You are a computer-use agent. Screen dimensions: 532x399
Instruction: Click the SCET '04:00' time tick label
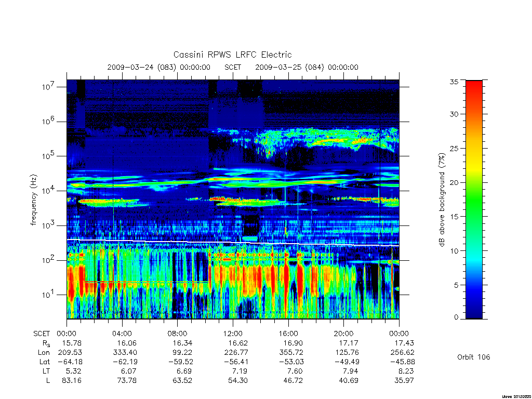pyautogui.click(x=122, y=334)
